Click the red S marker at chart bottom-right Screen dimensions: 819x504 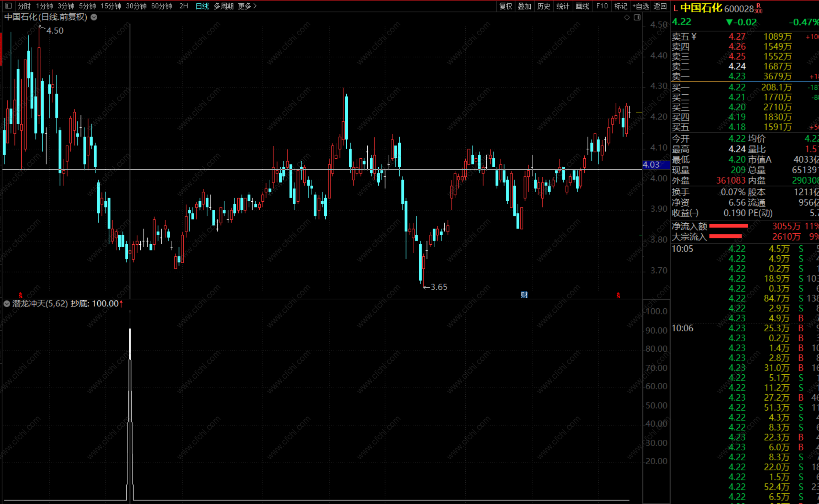(x=618, y=295)
